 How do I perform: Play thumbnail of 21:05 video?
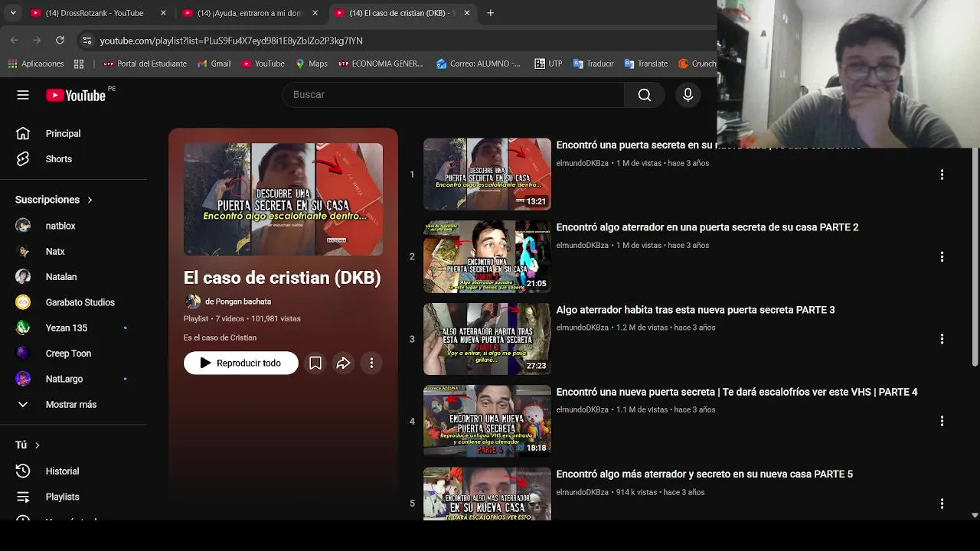(487, 256)
